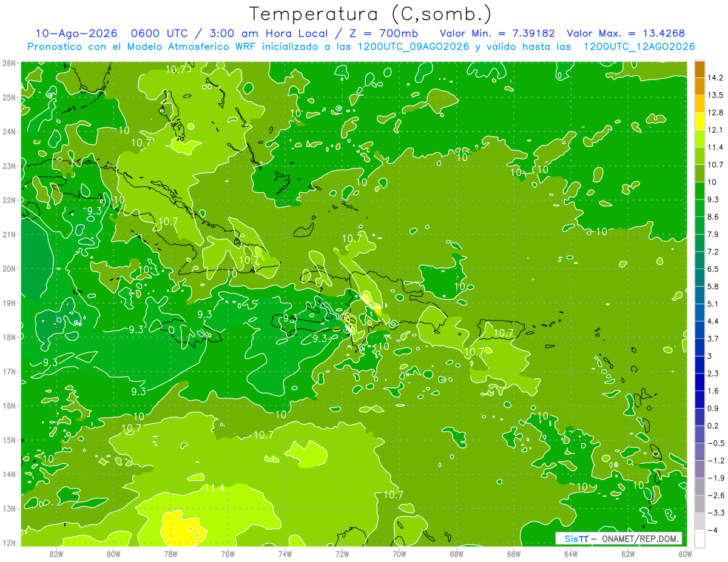The height and width of the screenshot is (562, 728).
Task: Click the dark orange swatch above 14.2
Action: (699, 69)
